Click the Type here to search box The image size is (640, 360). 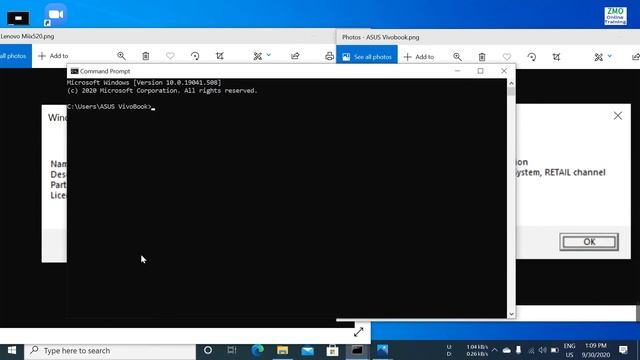pos(110,351)
